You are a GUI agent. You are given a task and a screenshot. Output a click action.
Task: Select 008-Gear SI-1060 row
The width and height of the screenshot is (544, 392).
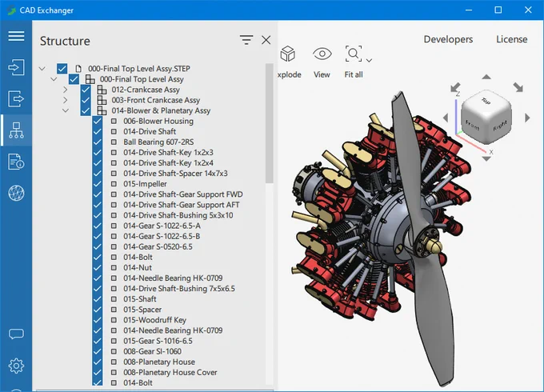(x=152, y=351)
